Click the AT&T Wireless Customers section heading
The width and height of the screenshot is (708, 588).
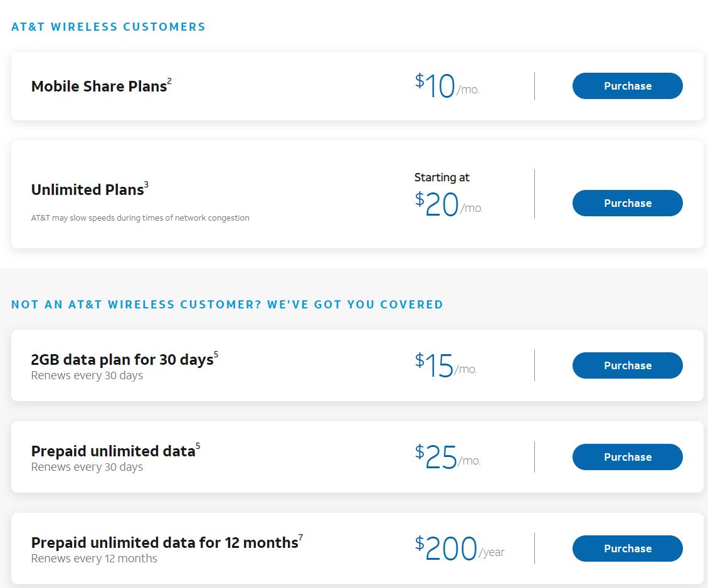108,27
